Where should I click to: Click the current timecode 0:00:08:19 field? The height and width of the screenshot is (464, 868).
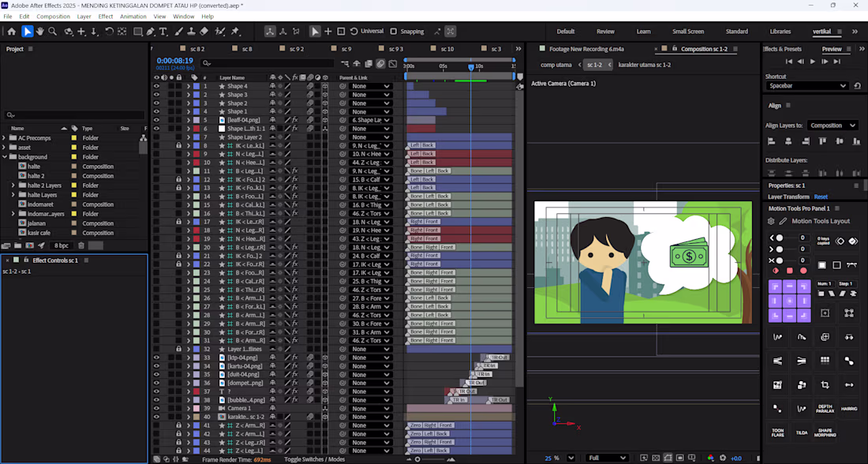174,61
